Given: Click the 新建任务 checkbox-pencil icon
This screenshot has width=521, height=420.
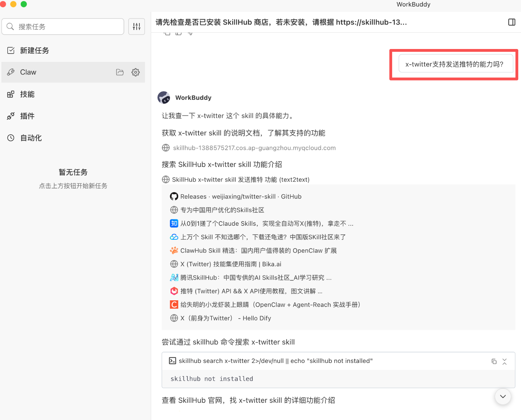Looking at the screenshot, I should click(x=11, y=50).
